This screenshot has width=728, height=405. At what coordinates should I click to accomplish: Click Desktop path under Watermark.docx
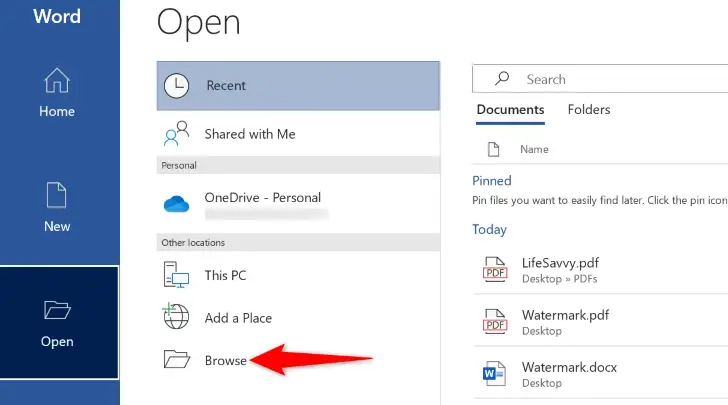(x=542, y=383)
